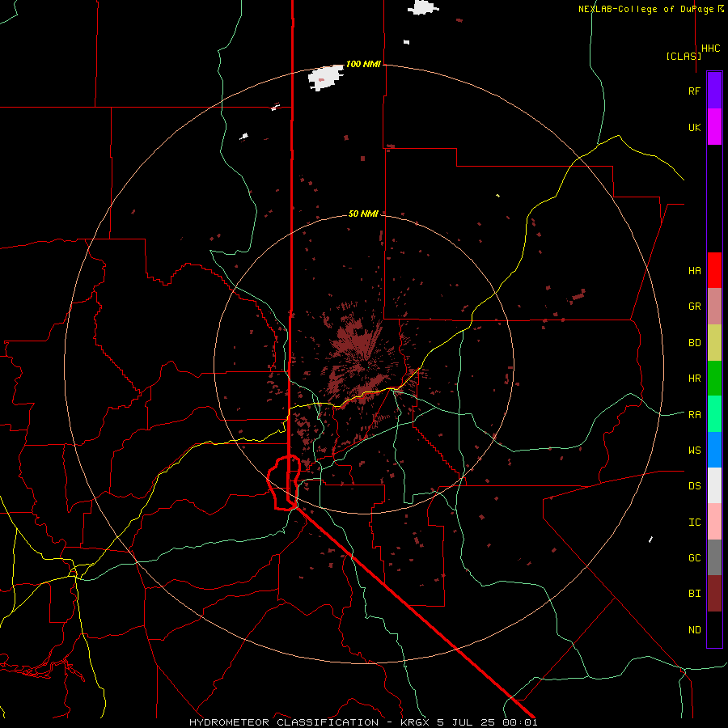Viewport: 728px width, 728px height.
Task: Select the GC gray legend swatch
Action: coord(714,557)
